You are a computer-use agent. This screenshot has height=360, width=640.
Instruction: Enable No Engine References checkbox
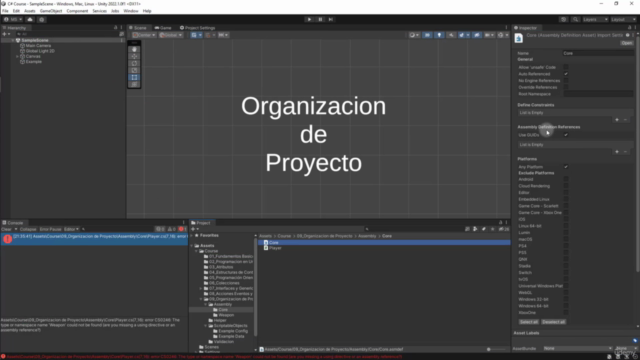coord(566,80)
